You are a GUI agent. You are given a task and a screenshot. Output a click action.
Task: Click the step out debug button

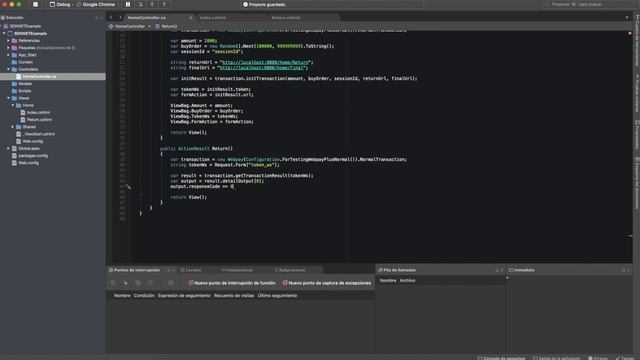164,4
